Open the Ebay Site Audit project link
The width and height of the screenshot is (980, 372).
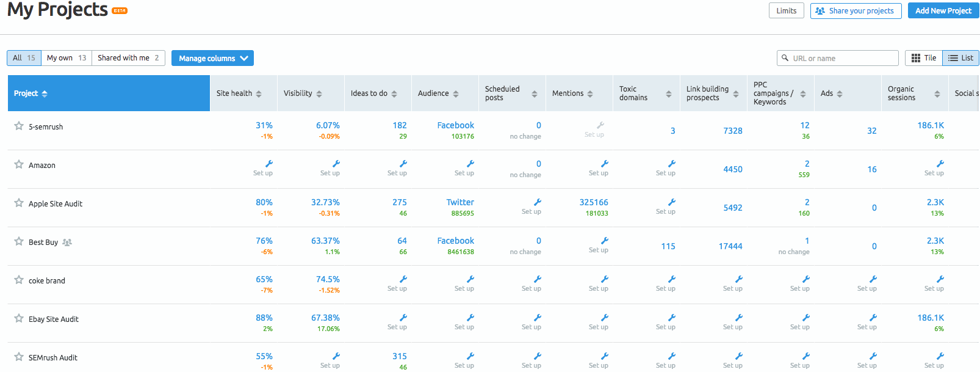(x=54, y=319)
